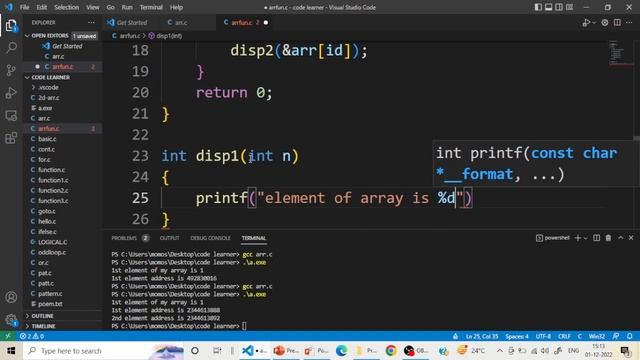Open the Remote Explorer view
Image resolution: width=640 pixels, height=360 pixels.
coord(11,116)
